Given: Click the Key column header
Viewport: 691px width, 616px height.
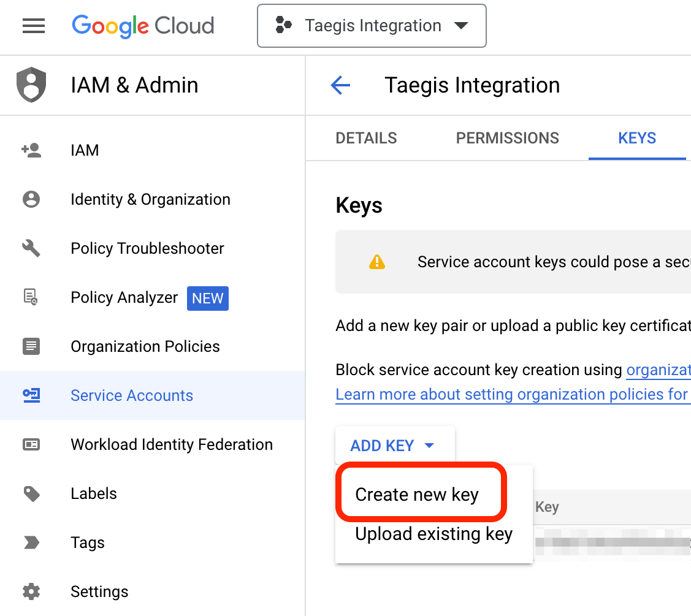Looking at the screenshot, I should (547, 507).
